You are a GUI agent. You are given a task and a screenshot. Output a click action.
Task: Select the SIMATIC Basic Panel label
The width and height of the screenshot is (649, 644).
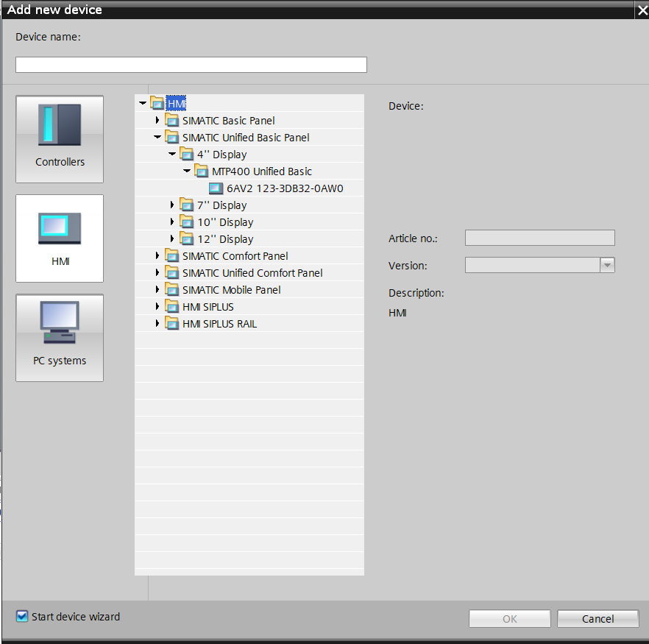tap(228, 121)
